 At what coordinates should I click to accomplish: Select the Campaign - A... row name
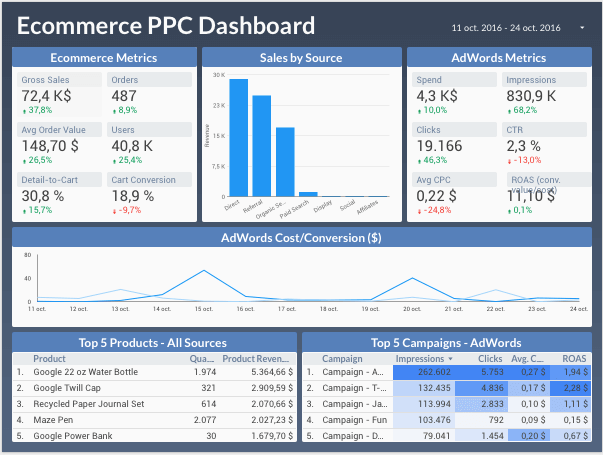[x=353, y=372]
